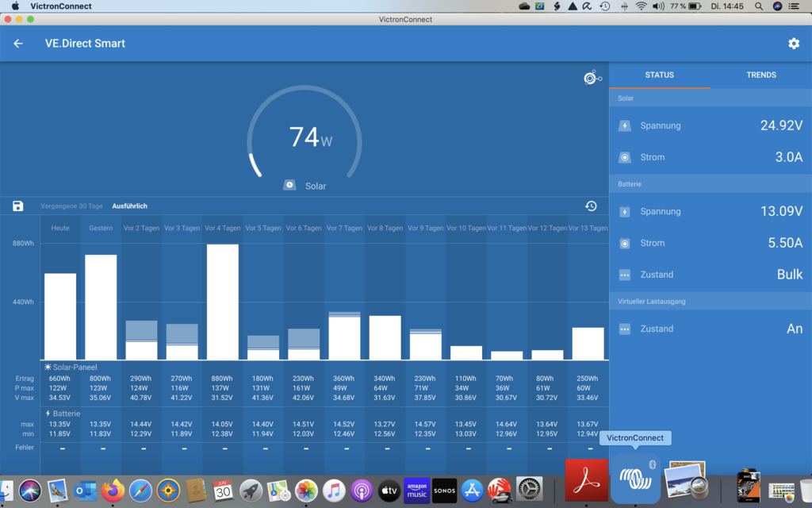This screenshot has height=508, width=812.
Task: Click the 660Wh Ertrag value for Heute
Action: pos(59,379)
